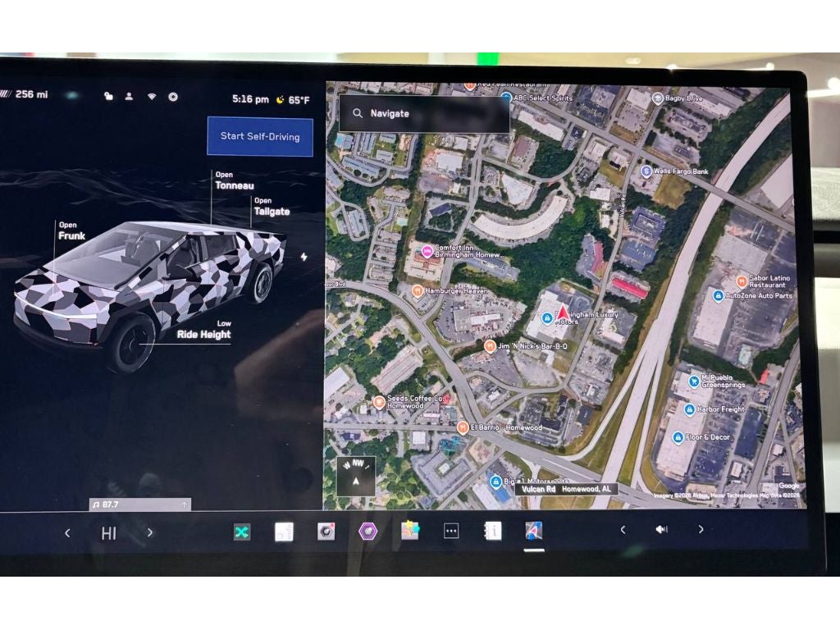Open the maps navigation app in dock

[534, 531]
